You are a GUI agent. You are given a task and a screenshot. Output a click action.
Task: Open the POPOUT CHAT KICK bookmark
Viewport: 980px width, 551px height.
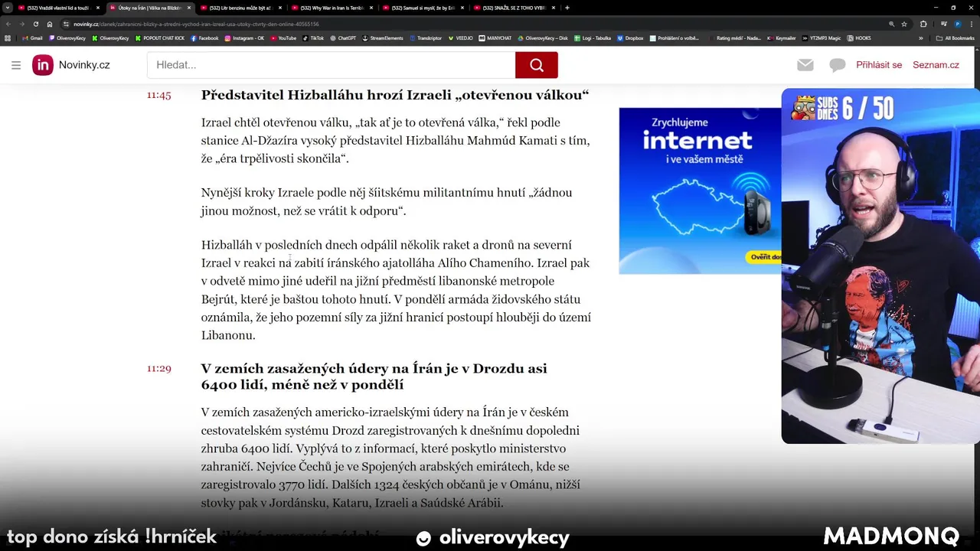pyautogui.click(x=160, y=37)
